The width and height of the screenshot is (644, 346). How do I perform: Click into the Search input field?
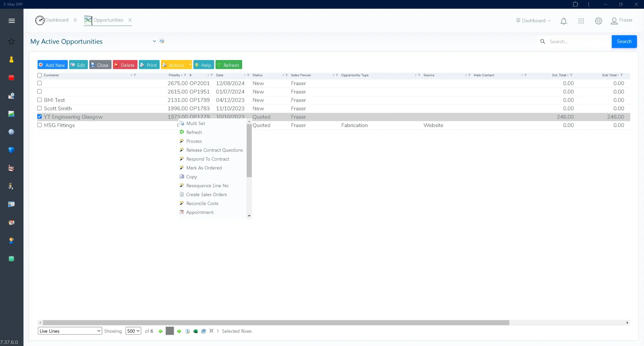579,41
